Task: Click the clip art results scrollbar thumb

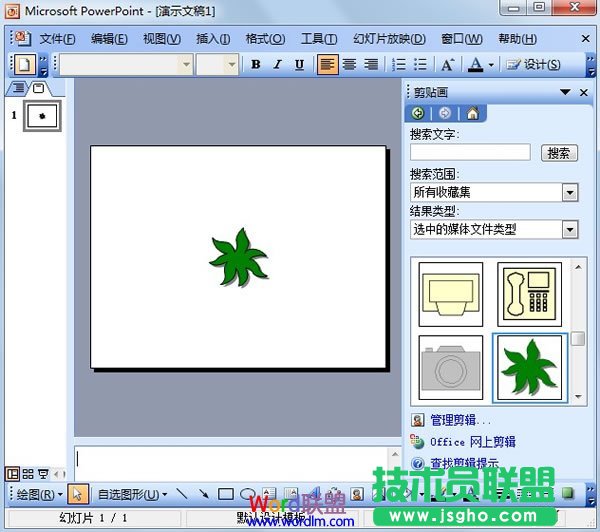Action: click(578, 338)
